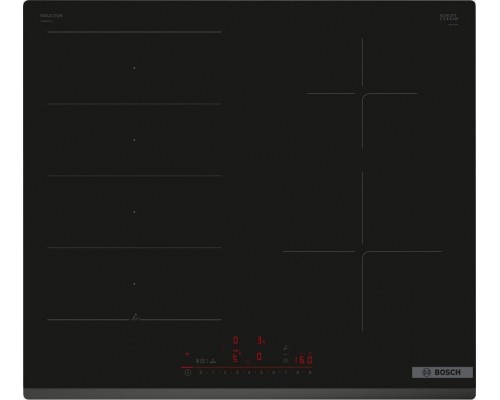Select power level 3 on the scale
Viewport: 500px width, 400px height.
(237, 372)
